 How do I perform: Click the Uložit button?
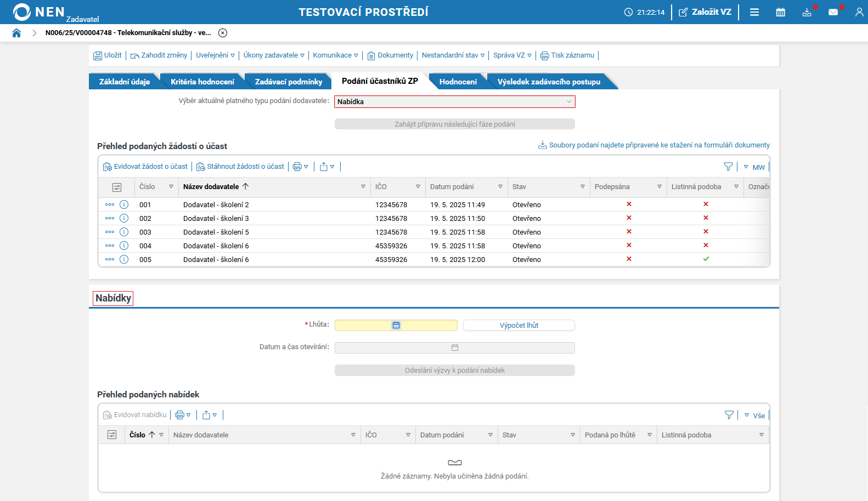tap(108, 55)
